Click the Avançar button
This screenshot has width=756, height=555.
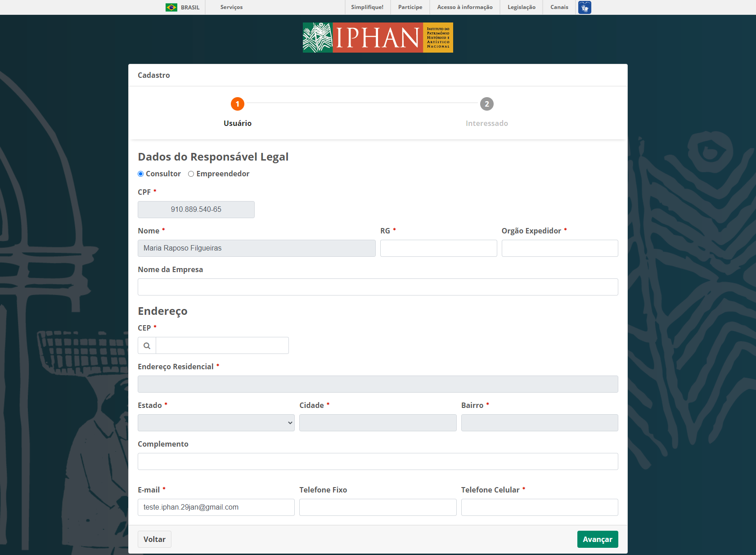pos(598,539)
